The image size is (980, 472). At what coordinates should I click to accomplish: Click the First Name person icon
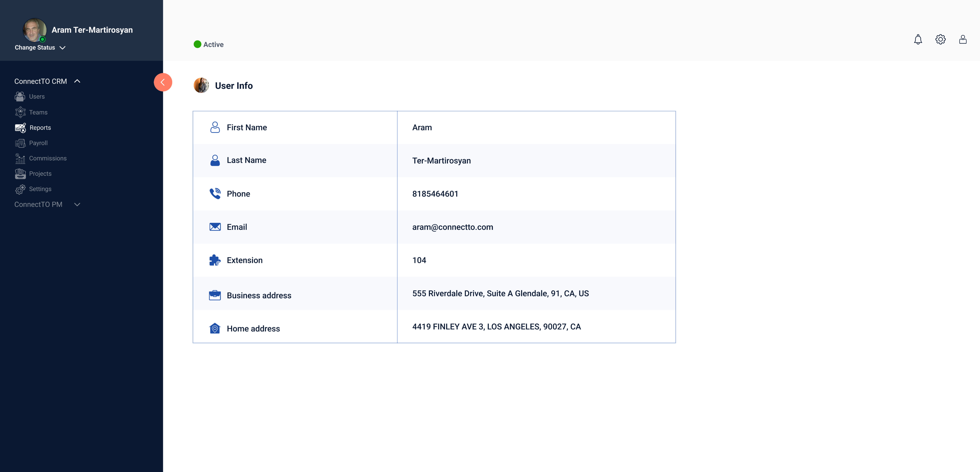pyautogui.click(x=215, y=127)
